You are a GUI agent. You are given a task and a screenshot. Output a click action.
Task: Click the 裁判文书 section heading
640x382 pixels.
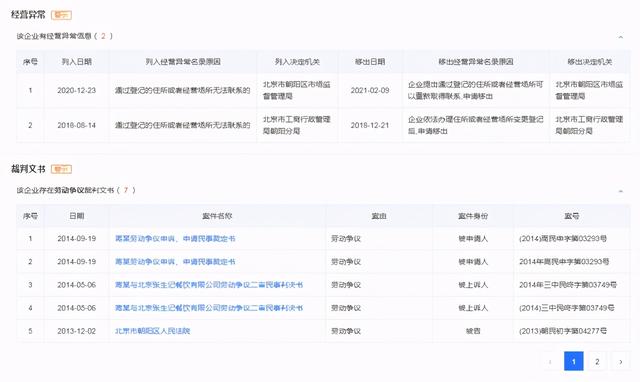point(28,169)
